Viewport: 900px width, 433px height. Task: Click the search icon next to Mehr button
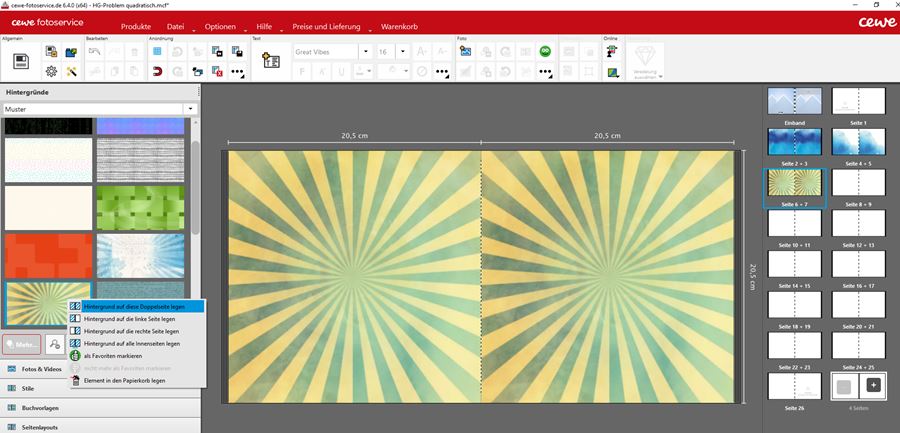coord(56,344)
